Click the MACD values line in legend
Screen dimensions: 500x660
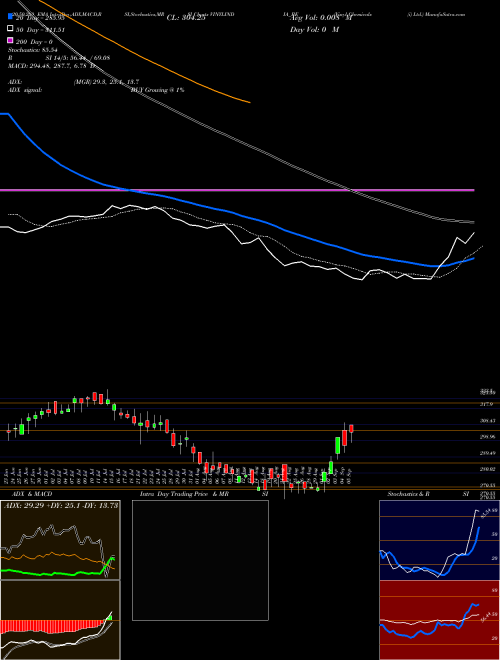[51, 66]
